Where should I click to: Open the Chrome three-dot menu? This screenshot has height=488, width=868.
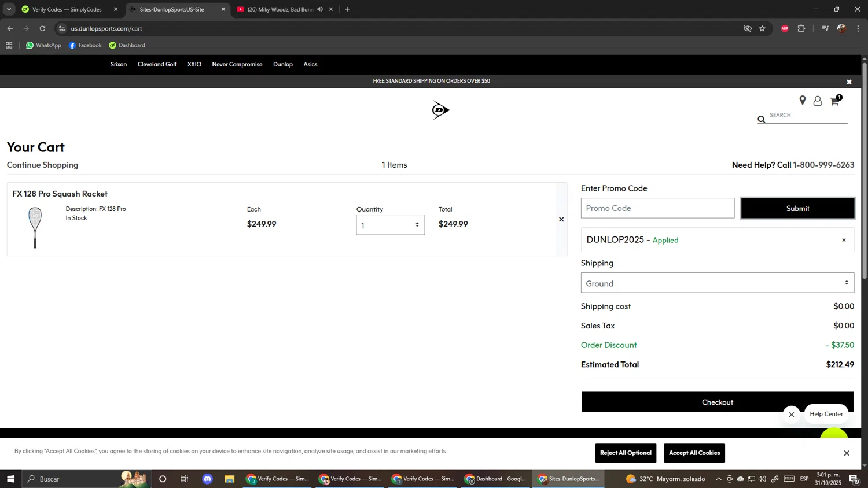858,28
